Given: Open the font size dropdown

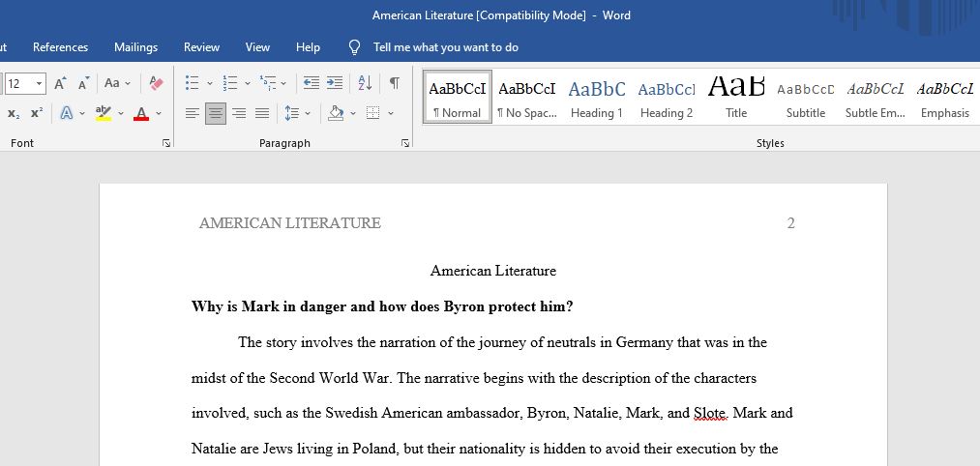Looking at the screenshot, I should pos(40,83).
